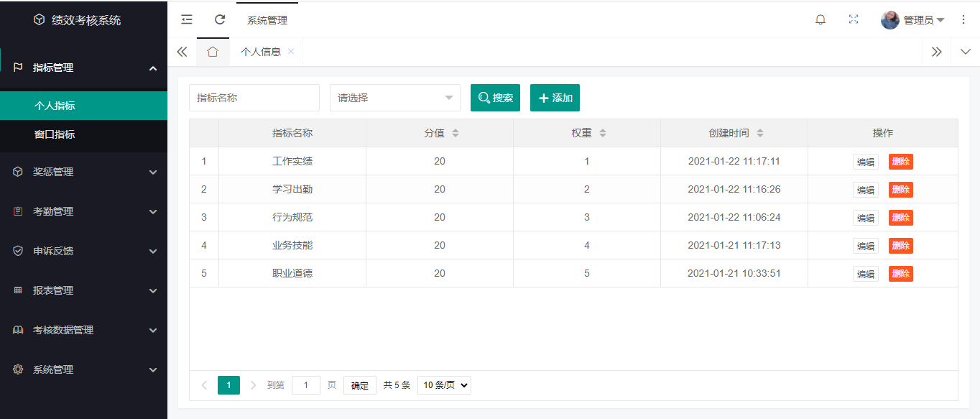
Task: Open the notification bell icon
Action: click(820, 19)
